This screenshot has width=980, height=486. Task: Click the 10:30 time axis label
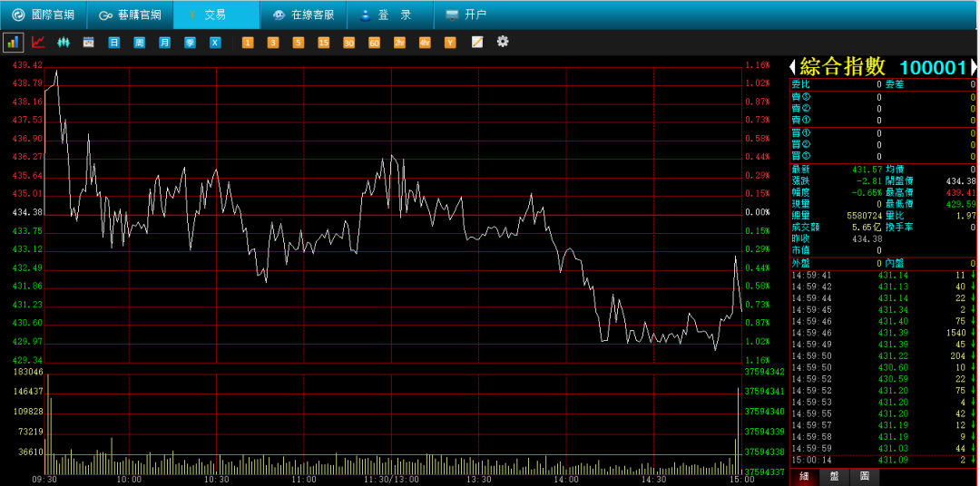[x=216, y=480]
